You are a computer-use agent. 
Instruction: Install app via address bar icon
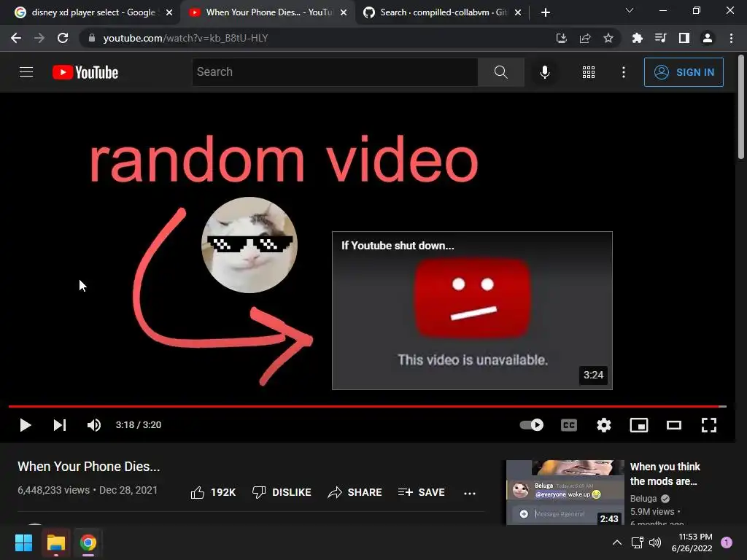coord(561,38)
